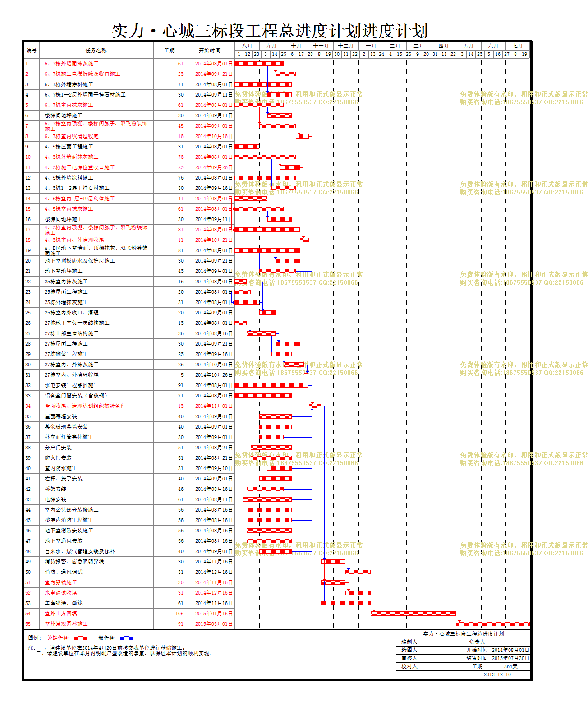Click the 工期 value 364天 in footer
This screenshot has width=588, height=702.
click(x=510, y=666)
